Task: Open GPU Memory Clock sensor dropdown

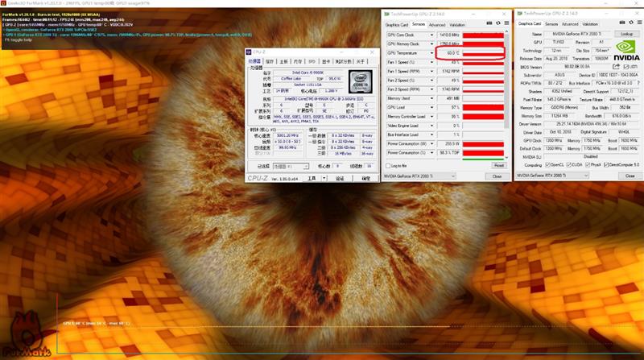Action: 431,44
